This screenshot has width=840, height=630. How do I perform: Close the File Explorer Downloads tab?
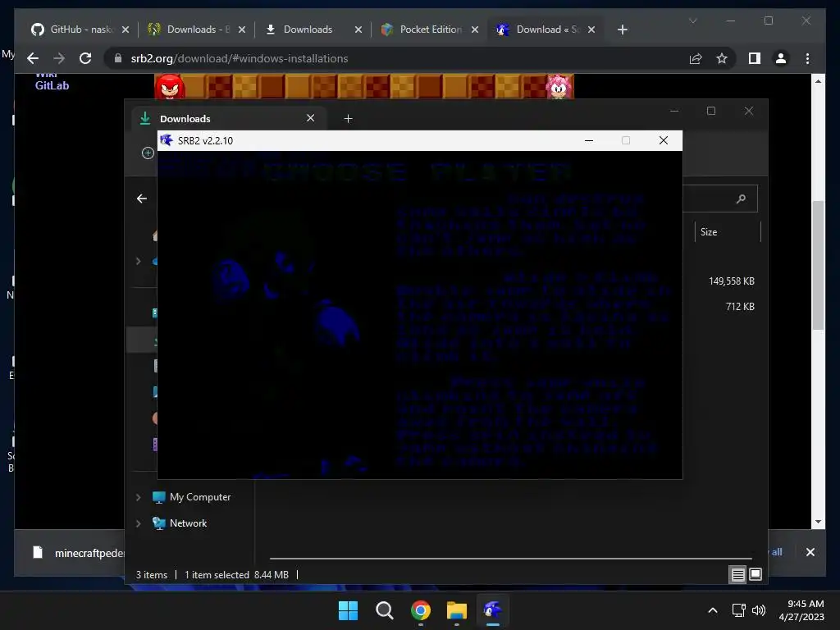pos(310,118)
